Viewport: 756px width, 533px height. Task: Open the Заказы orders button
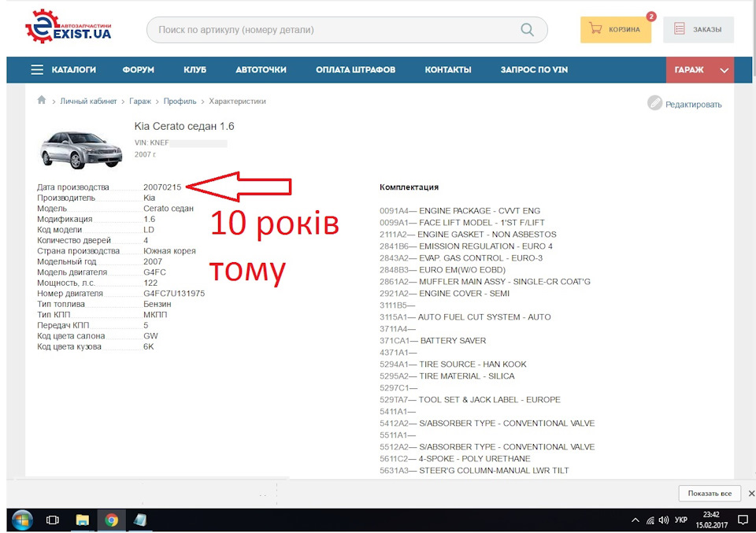click(699, 30)
